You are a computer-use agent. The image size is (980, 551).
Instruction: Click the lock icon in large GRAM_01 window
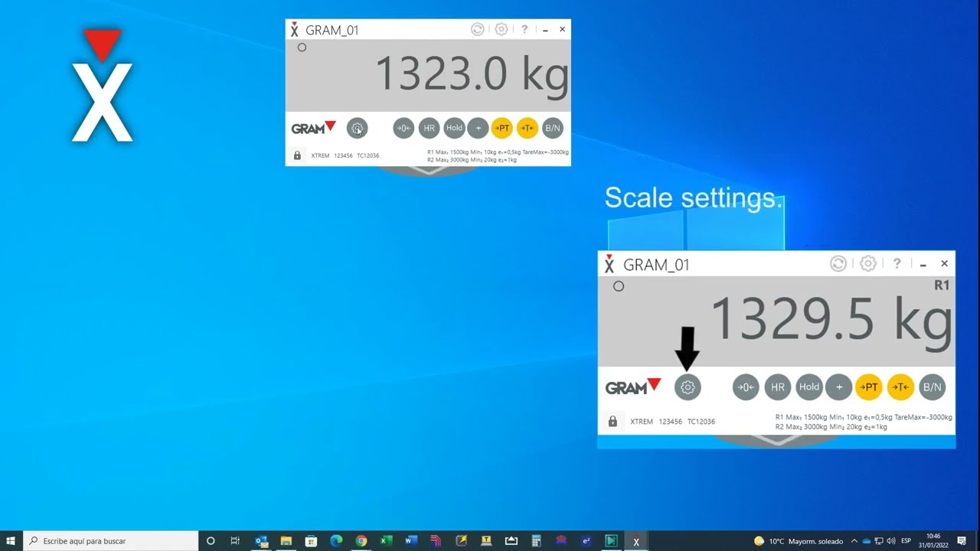[612, 421]
